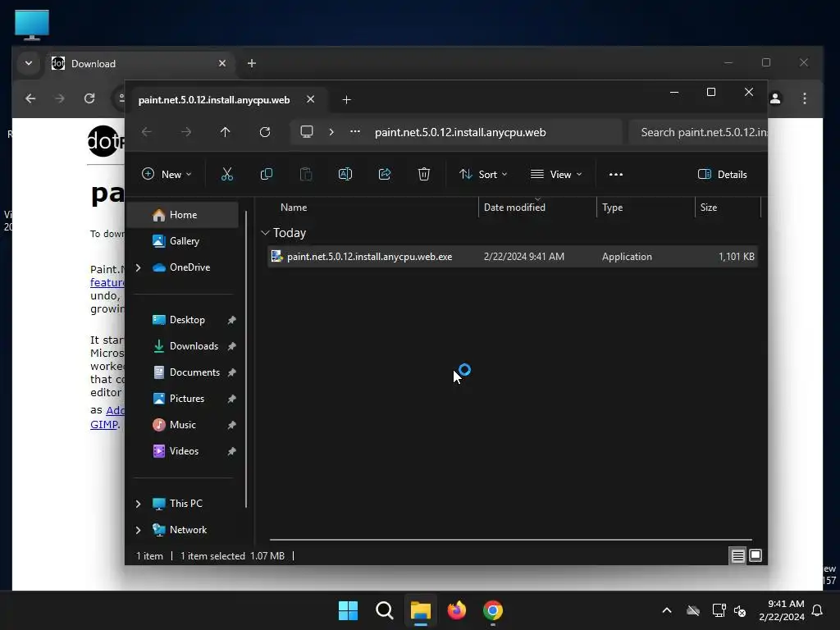
Task: Click the taskbar clock showing 9:41 AM
Action: pyautogui.click(x=782, y=610)
